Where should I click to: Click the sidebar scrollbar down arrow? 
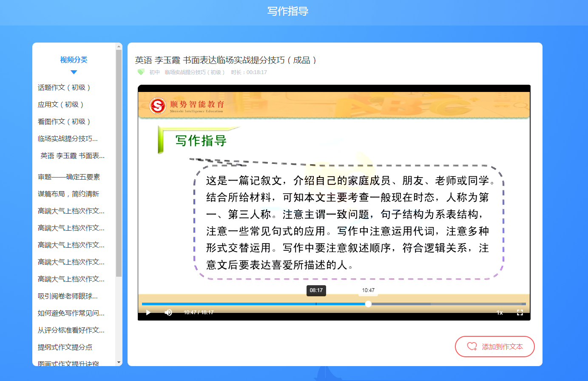119,363
